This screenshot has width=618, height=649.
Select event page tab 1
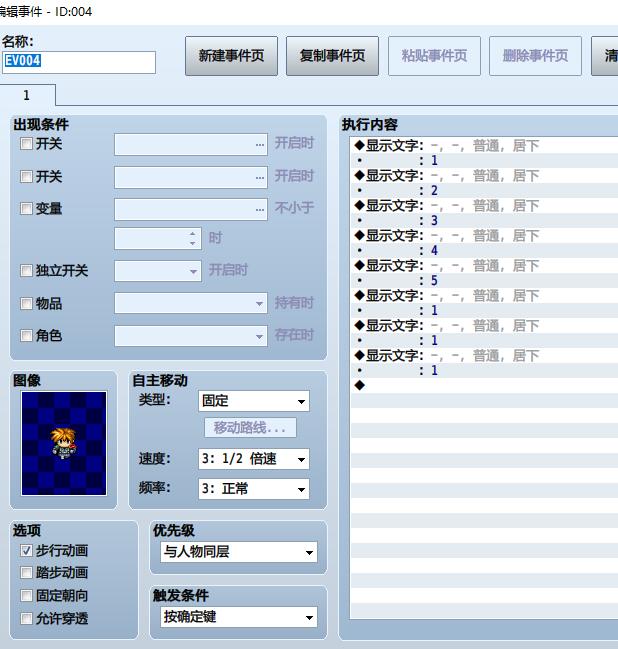[x=27, y=95]
